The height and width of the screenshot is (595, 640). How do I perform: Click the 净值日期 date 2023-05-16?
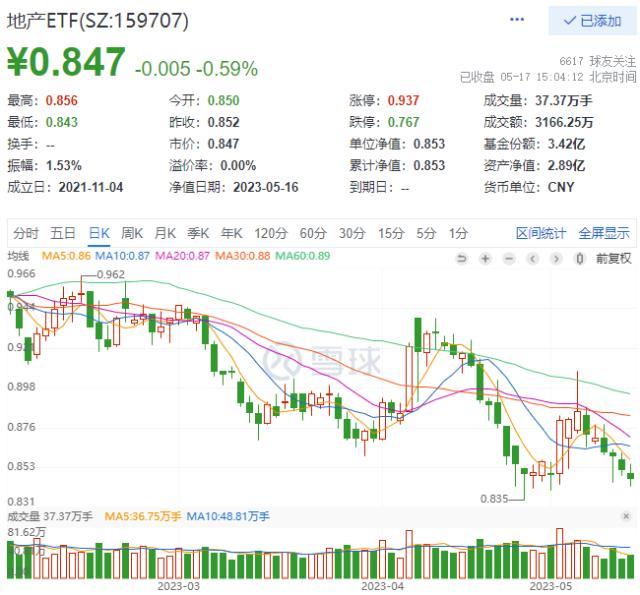point(266,187)
